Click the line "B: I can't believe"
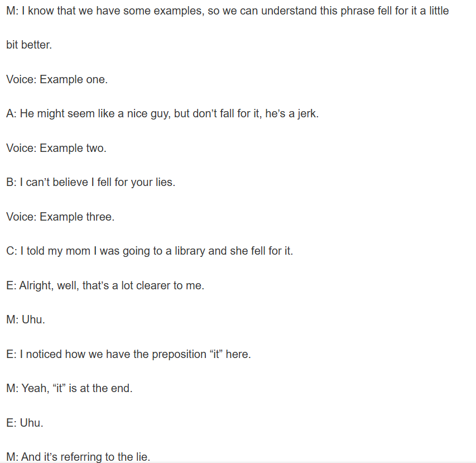The width and height of the screenshot is (476, 463). tap(90, 182)
